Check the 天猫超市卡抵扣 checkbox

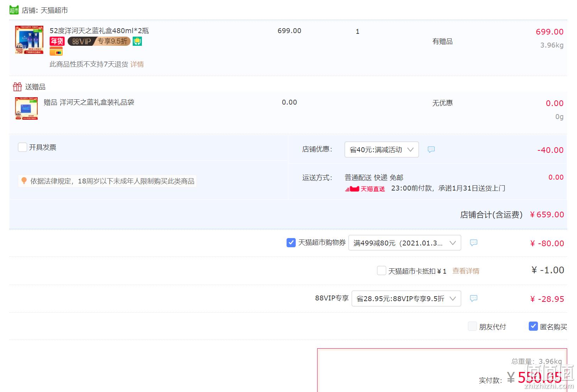pos(382,270)
